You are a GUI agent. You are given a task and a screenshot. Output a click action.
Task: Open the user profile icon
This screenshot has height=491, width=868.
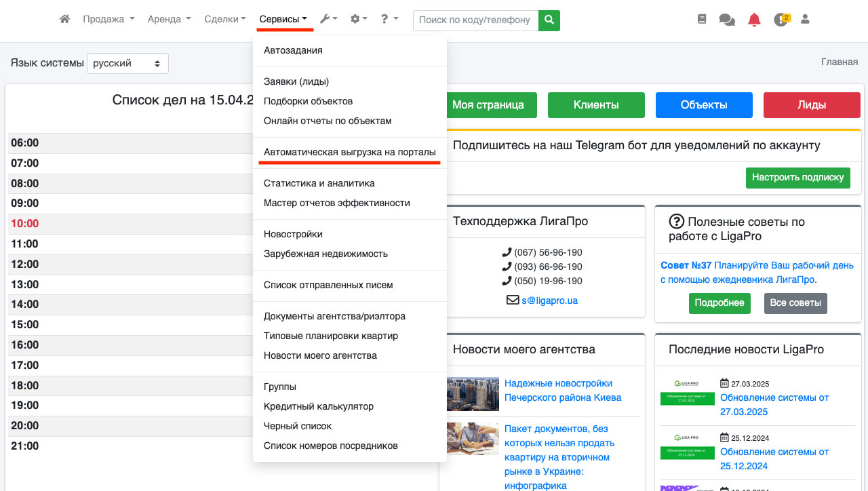pos(806,20)
